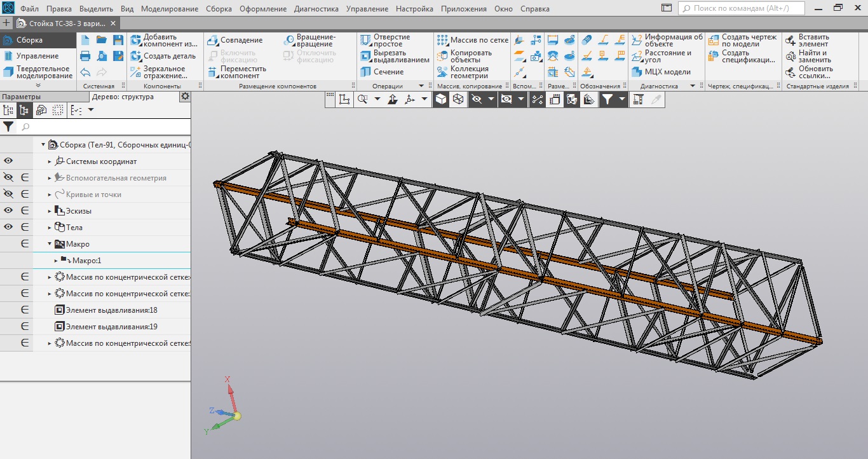This screenshot has height=459, width=868.
Task: Click the Переместить компонент tool
Action: click(236, 72)
